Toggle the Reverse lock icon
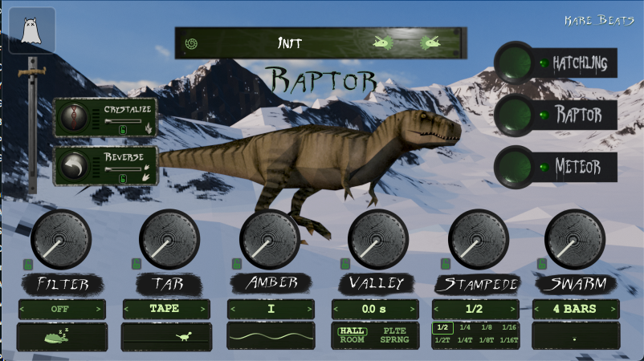 click(x=122, y=178)
